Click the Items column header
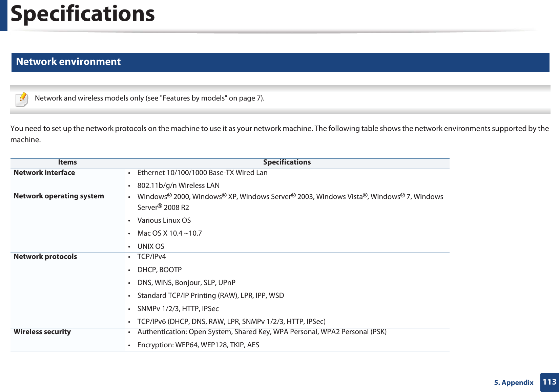Viewport: 559px width, 392px height. (x=67, y=162)
